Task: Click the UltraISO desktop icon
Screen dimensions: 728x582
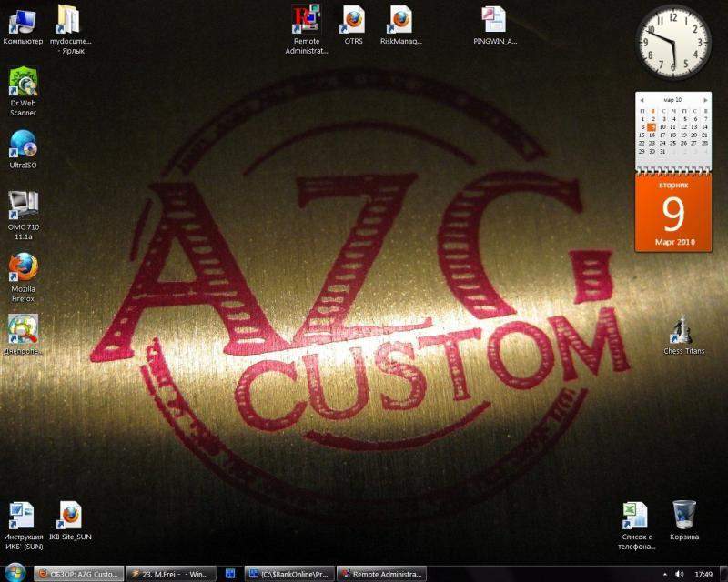Action: [x=23, y=149]
